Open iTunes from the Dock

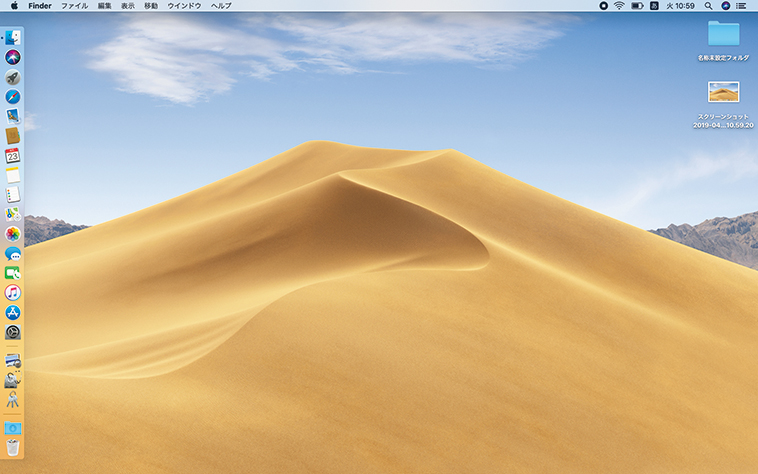pos(13,292)
